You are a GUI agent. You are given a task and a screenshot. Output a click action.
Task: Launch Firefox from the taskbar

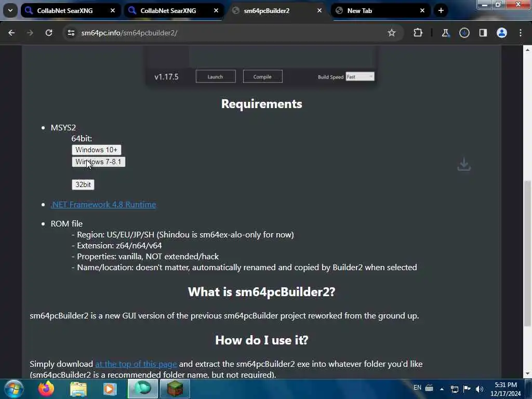46,389
